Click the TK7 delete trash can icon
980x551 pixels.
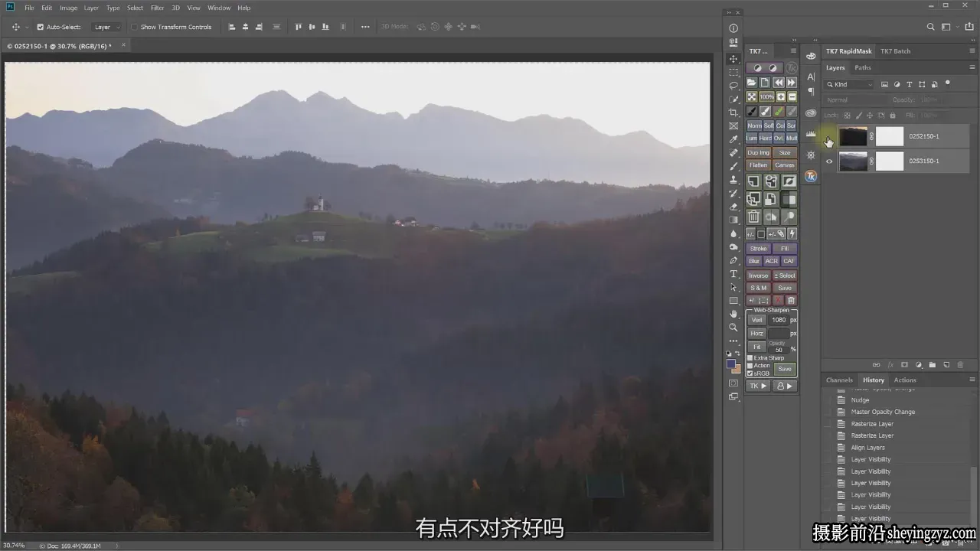click(753, 217)
